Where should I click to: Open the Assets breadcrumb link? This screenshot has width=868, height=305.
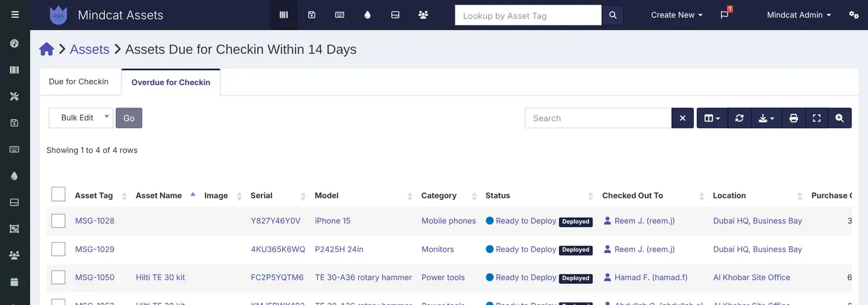click(90, 49)
